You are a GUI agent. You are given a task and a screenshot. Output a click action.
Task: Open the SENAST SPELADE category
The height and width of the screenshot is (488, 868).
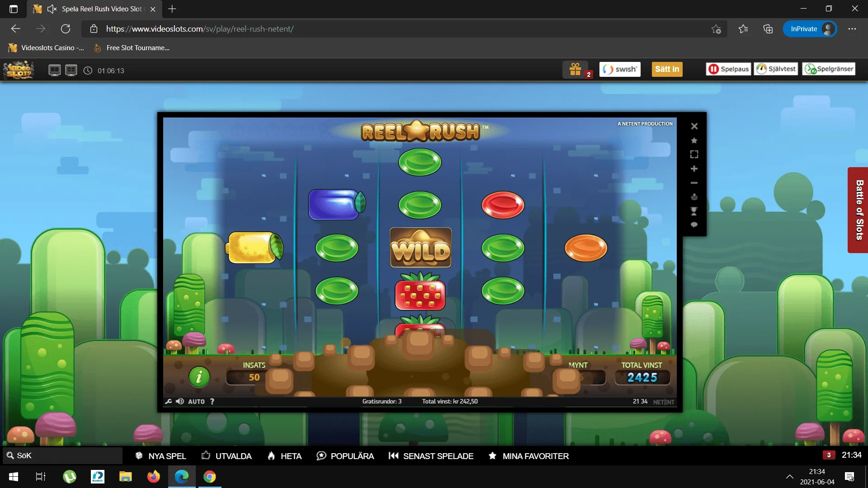click(431, 456)
